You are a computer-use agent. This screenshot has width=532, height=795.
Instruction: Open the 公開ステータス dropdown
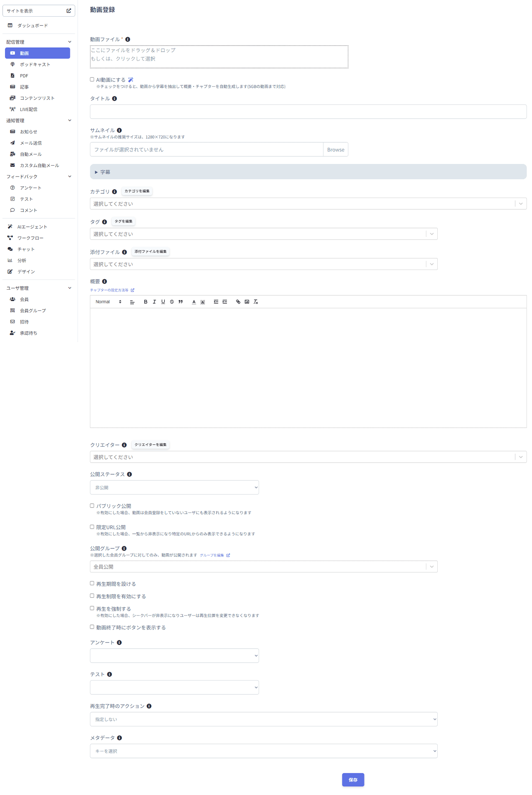[x=174, y=488]
